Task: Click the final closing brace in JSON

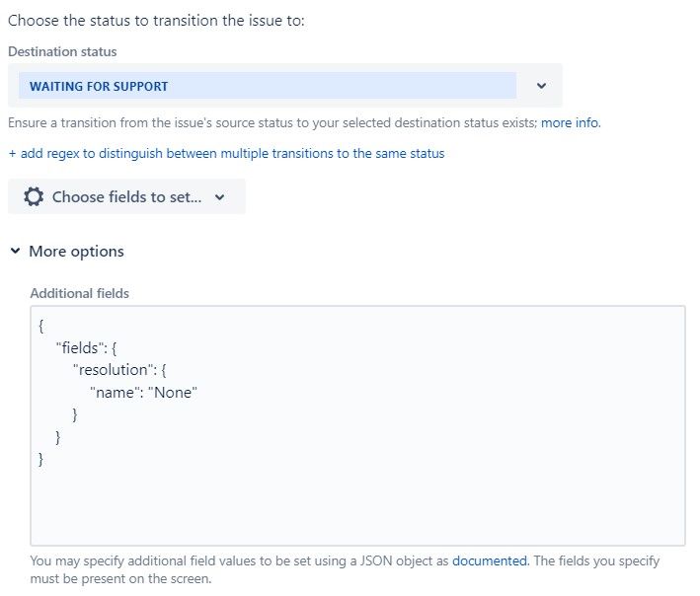Action: pos(41,459)
